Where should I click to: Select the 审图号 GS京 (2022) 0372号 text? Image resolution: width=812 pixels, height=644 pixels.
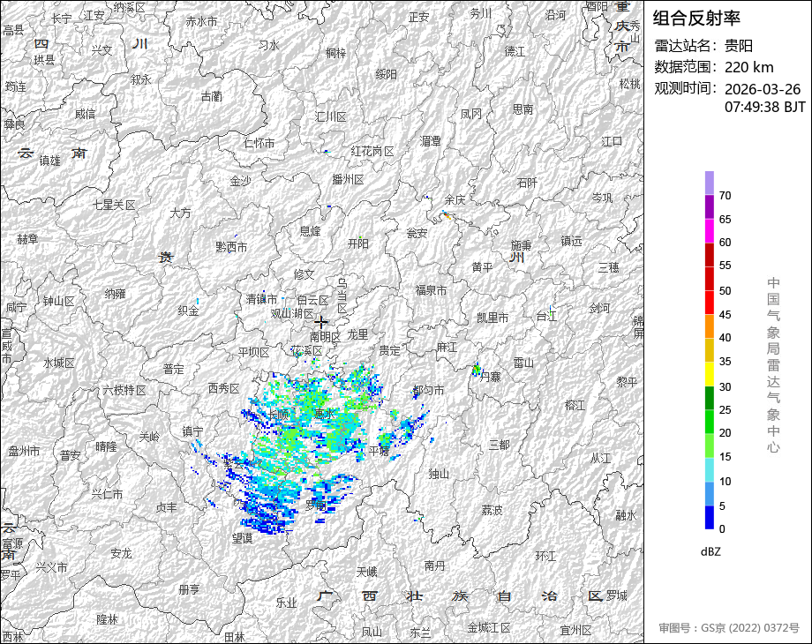tap(729, 628)
